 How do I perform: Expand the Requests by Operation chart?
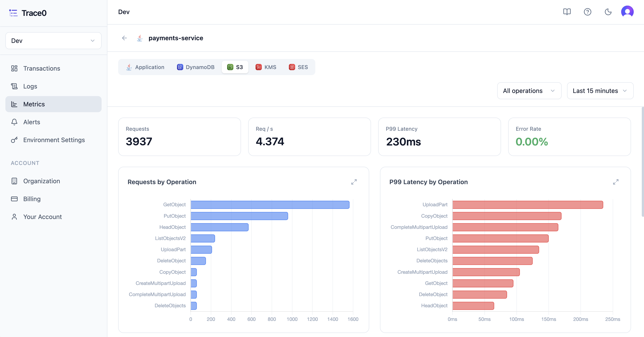point(354,182)
